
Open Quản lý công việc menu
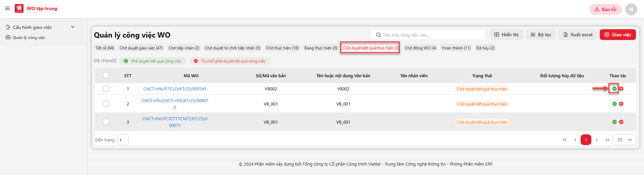click(x=25, y=38)
